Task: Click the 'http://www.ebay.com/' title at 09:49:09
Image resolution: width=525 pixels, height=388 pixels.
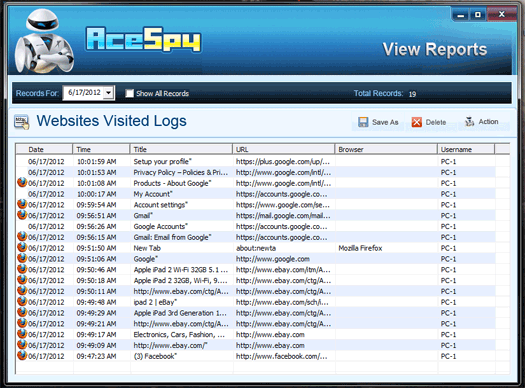Action: tap(170, 345)
